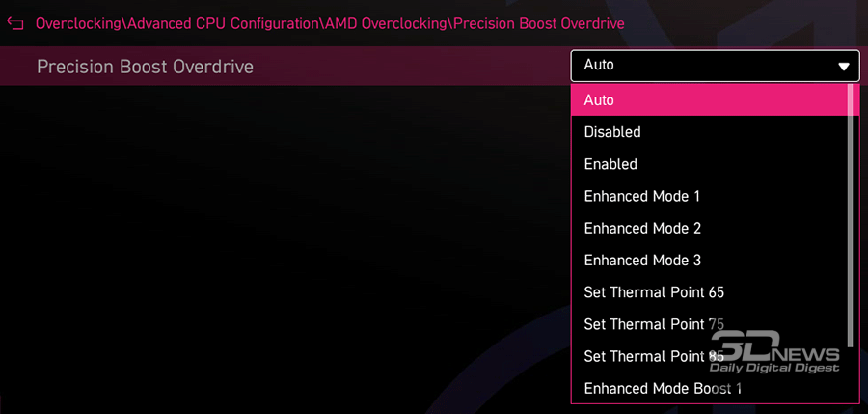
Task: Select Enhanced Mode 3 option
Action: (x=641, y=260)
